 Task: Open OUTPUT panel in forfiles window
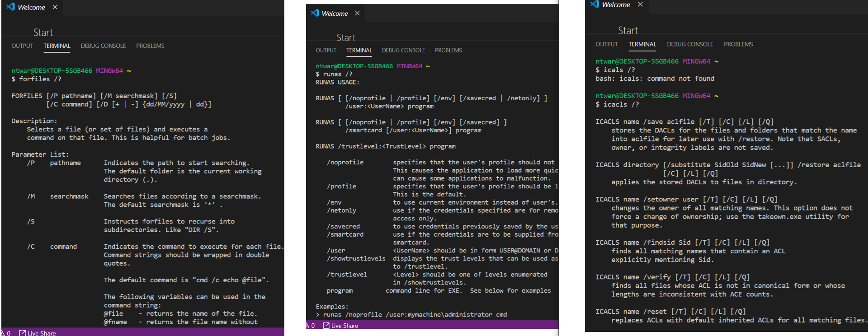point(22,46)
